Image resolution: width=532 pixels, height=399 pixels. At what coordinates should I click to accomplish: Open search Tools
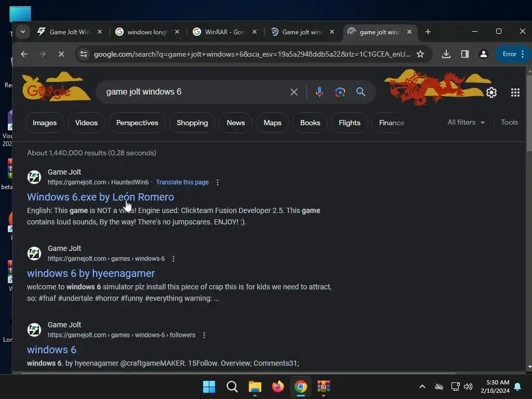[509, 123]
